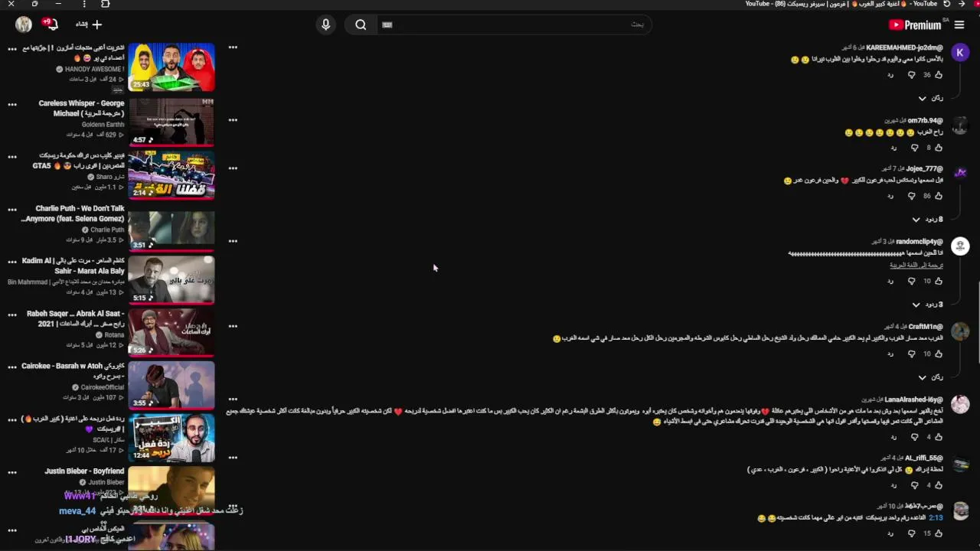Expand replies under CraftM1n's comment
This screenshot has width=980, height=551.
click(930, 377)
